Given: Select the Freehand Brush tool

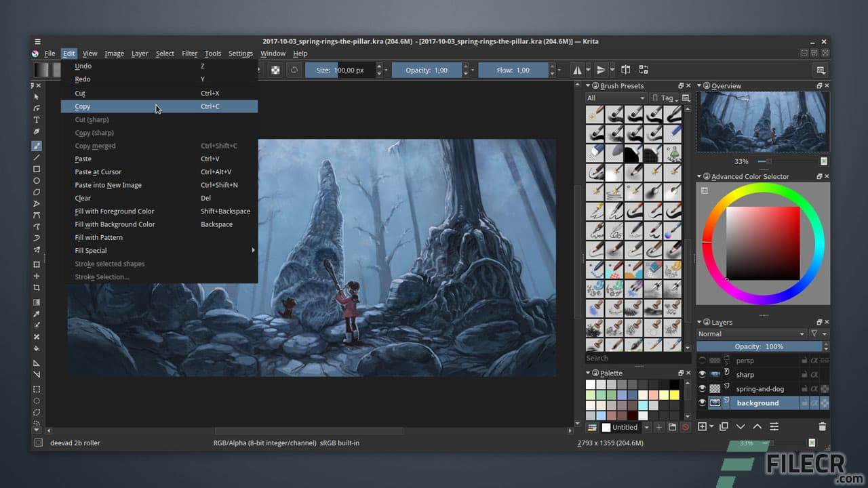Looking at the screenshot, I should pyautogui.click(x=37, y=144).
